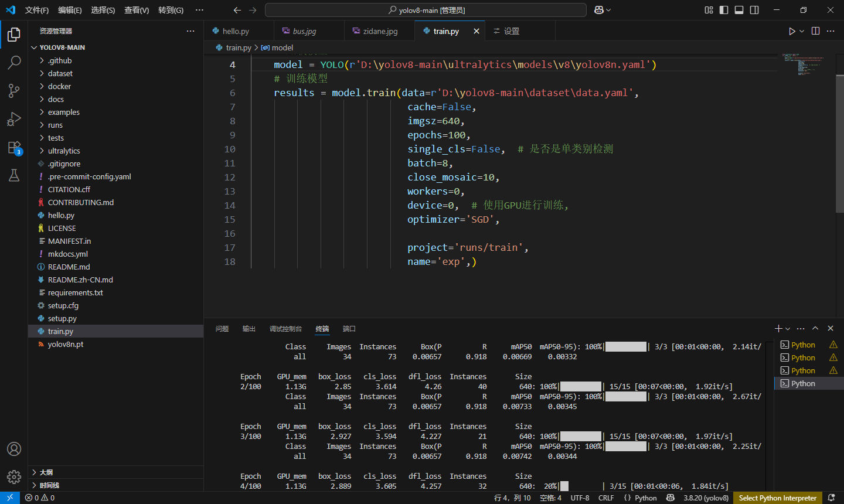Open the terminal launch profile dropdown arrow

point(788,329)
